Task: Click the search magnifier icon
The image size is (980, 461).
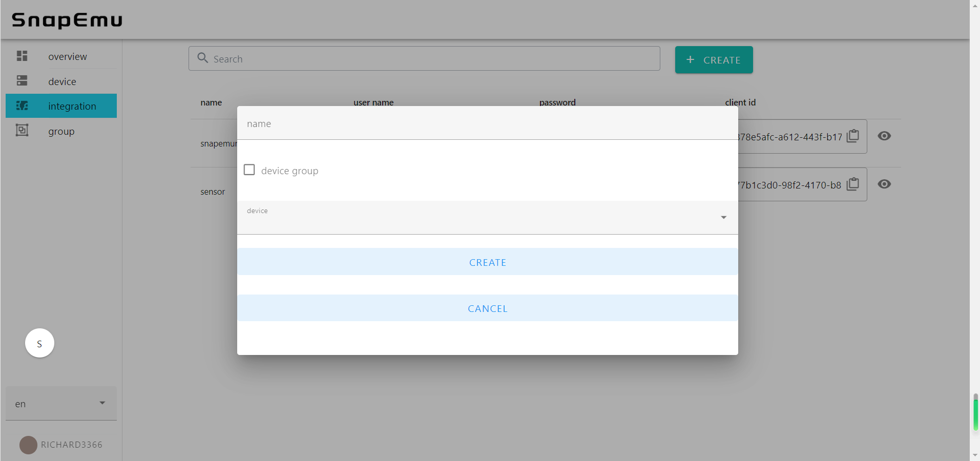Action: click(x=203, y=58)
